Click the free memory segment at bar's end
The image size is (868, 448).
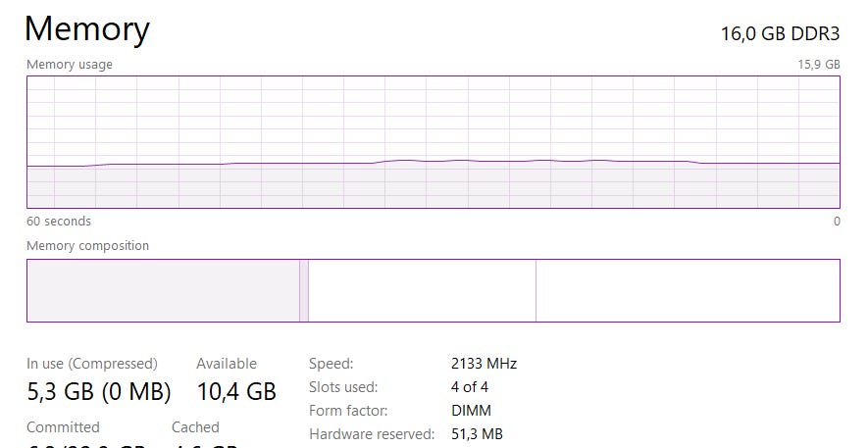click(687, 290)
